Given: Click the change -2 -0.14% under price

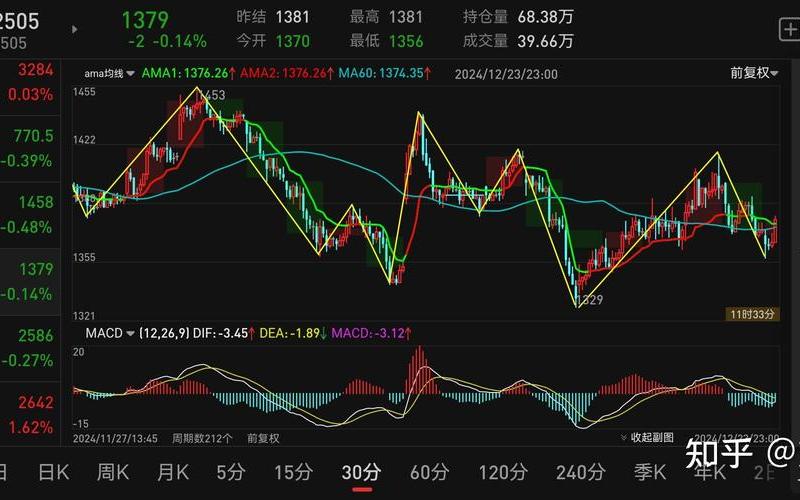Looking at the screenshot, I should coord(167,41).
